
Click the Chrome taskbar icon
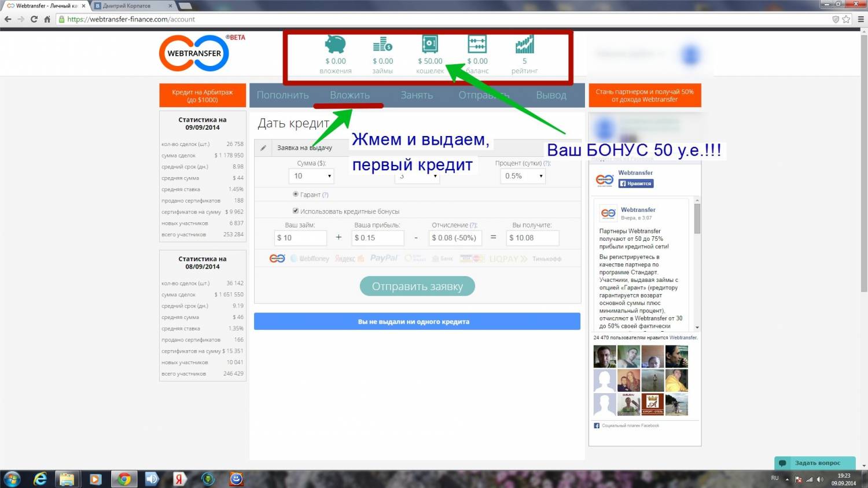point(124,479)
